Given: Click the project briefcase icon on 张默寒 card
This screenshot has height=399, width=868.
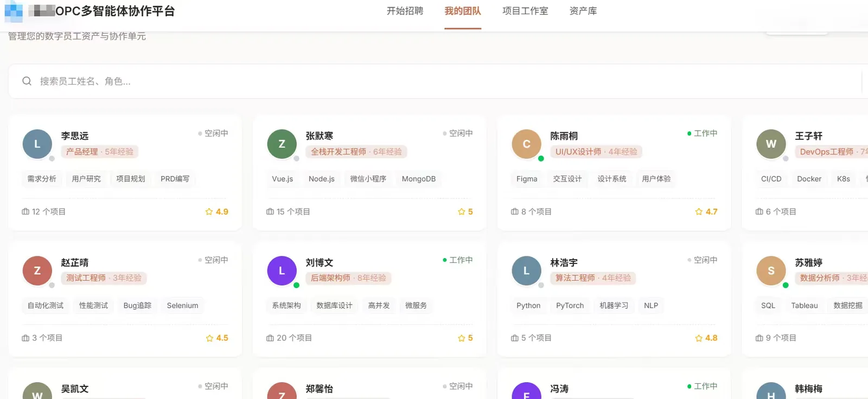Looking at the screenshot, I should (x=270, y=211).
